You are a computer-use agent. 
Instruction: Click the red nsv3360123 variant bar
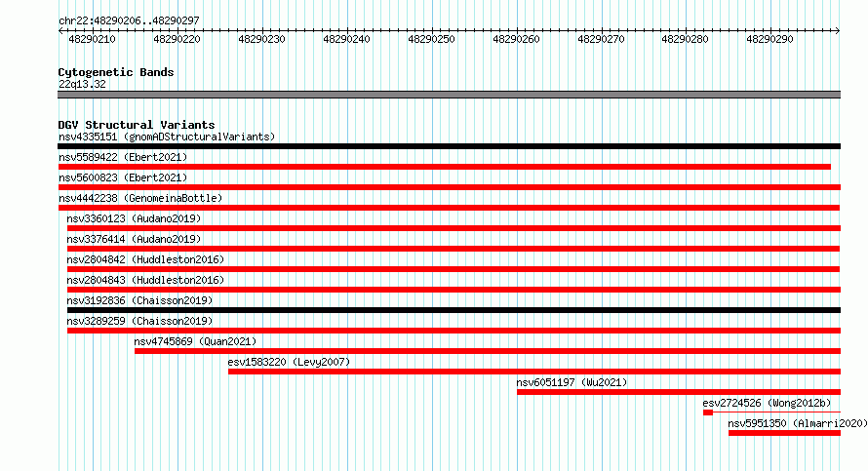pyautogui.click(x=454, y=228)
